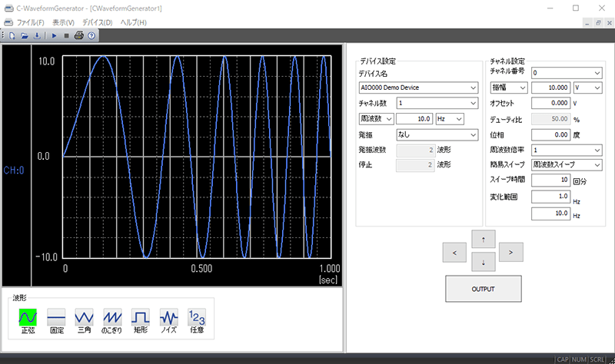615x364 pixels.
Task: Open the デバイス名 AIO000 Demo Device dropdown
Action: tap(419, 88)
